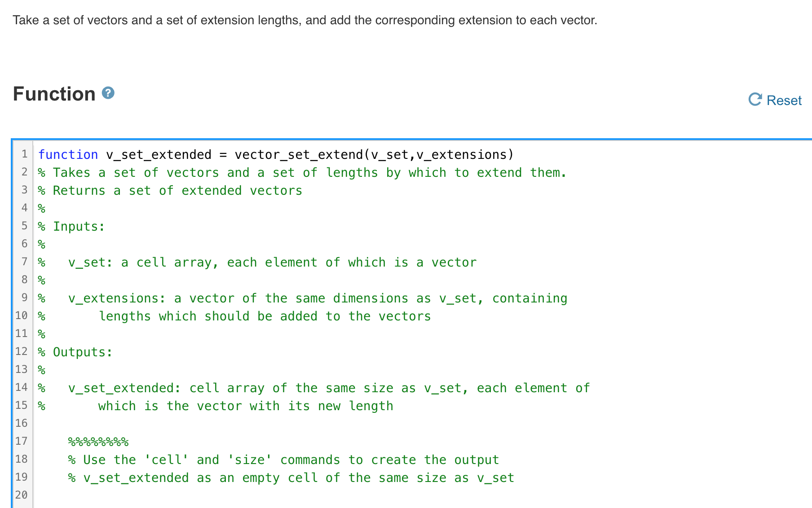The width and height of the screenshot is (812, 508).
Task: Select line number 1 in the editor gutter
Action: tap(24, 154)
